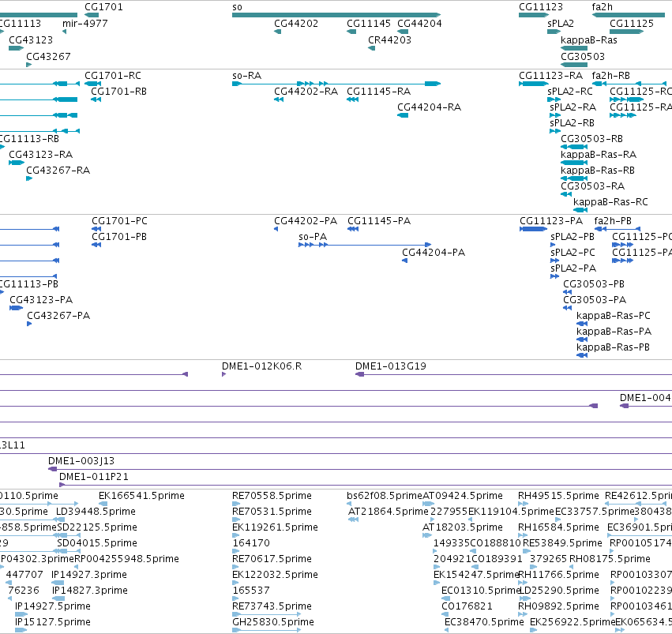Image resolution: width=672 pixels, height=634 pixels.
Task: Click the CG11145-RA transcript
Action: coord(352,99)
